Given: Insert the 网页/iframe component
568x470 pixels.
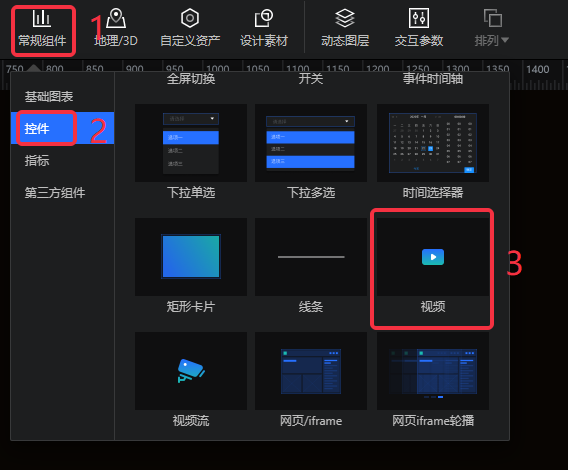Looking at the screenshot, I should point(311,380).
